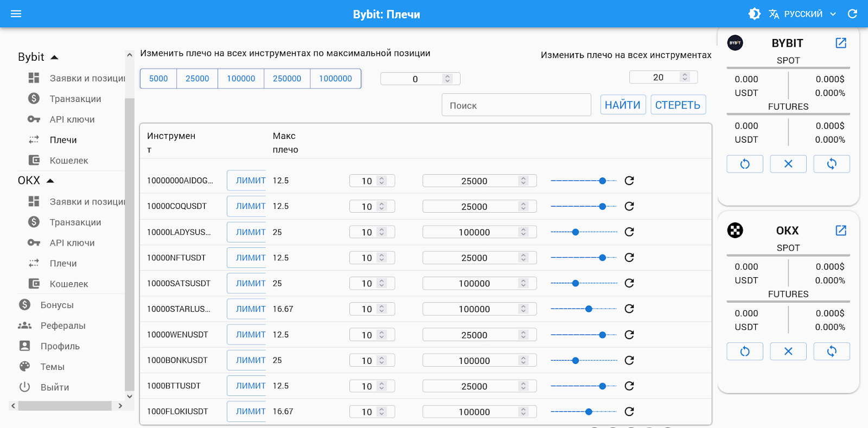Click the Профиль account icon
Viewport: 868px width, 428px height.
[25, 346]
